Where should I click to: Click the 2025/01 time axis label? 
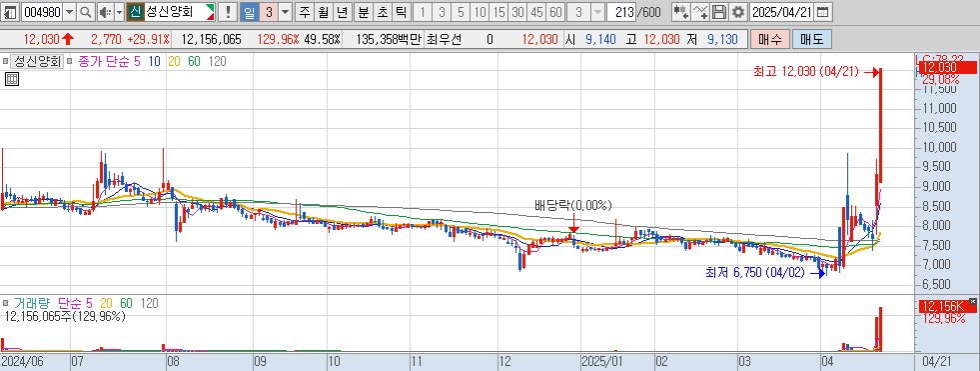pyautogui.click(x=601, y=362)
